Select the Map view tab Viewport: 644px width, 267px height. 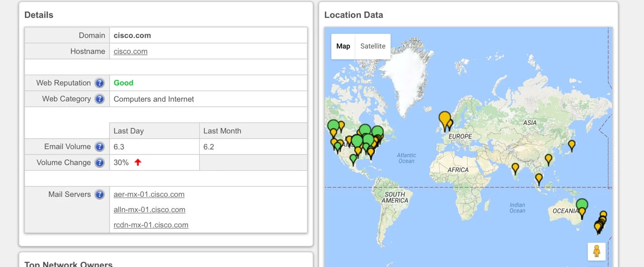click(343, 46)
